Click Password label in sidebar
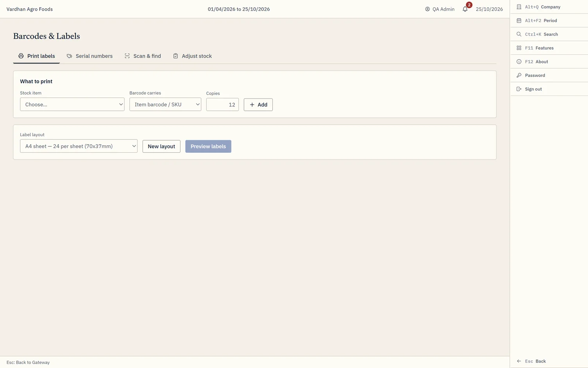The width and height of the screenshot is (588, 368). point(535,75)
